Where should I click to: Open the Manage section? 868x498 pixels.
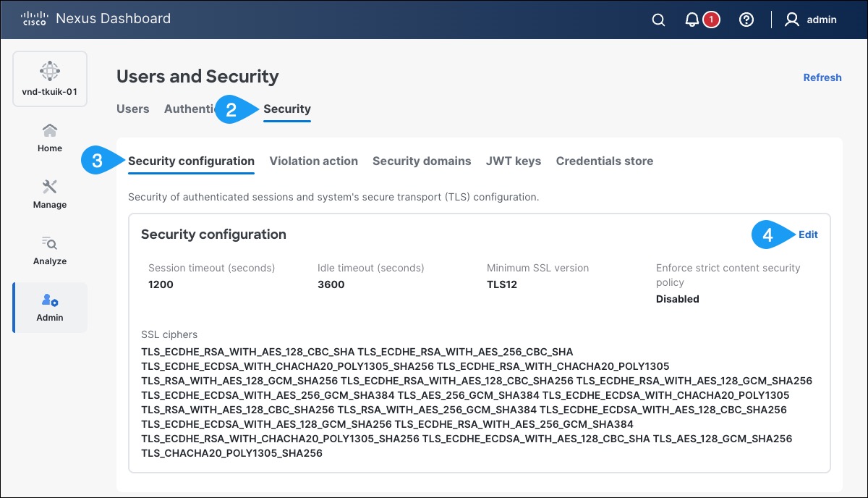click(x=49, y=195)
